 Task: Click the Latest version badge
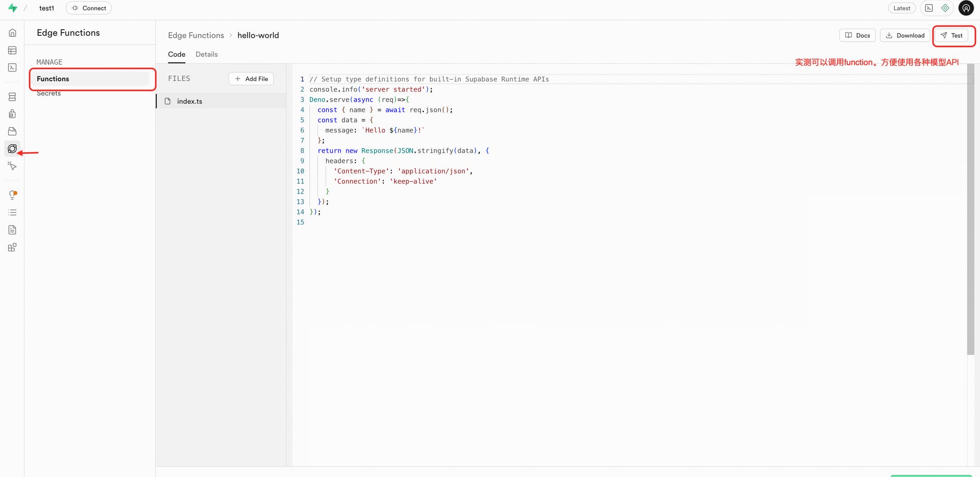(902, 8)
